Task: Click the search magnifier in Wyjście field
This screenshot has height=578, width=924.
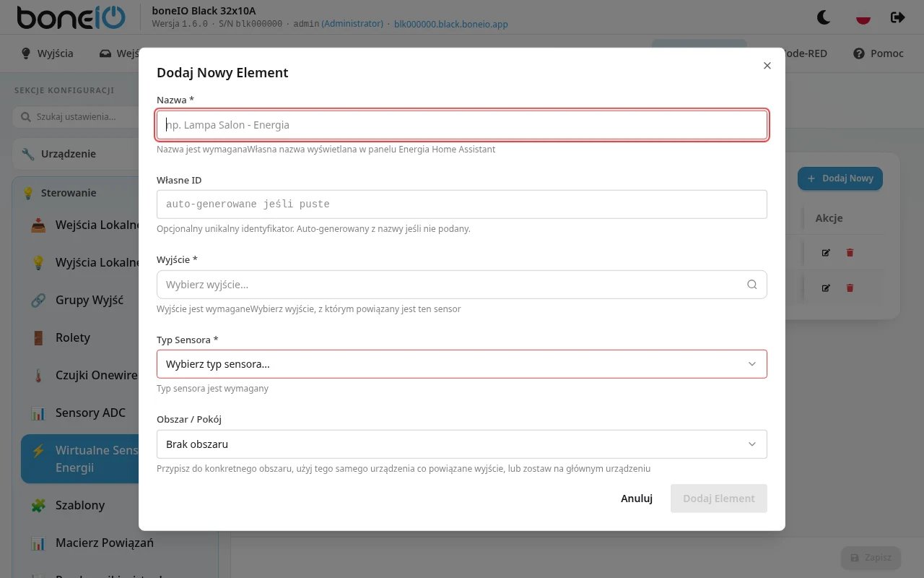Action: (752, 285)
